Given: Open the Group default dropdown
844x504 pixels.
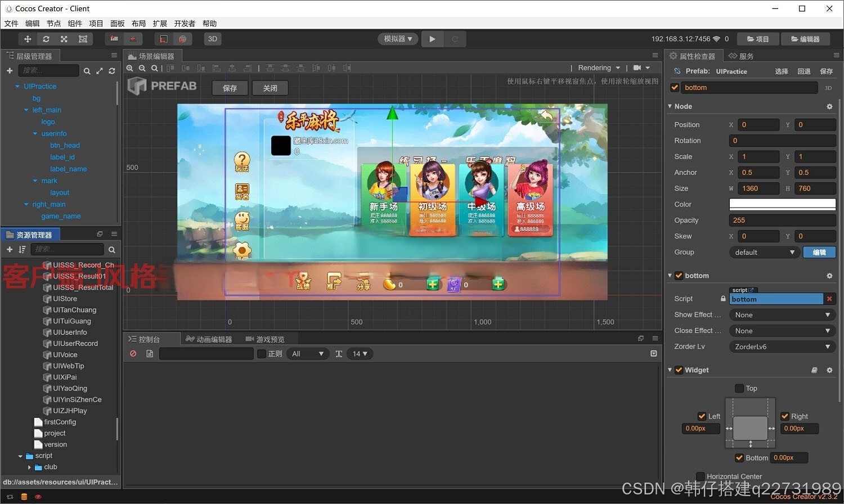Looking at the screenshot, I should pos(764,252).
